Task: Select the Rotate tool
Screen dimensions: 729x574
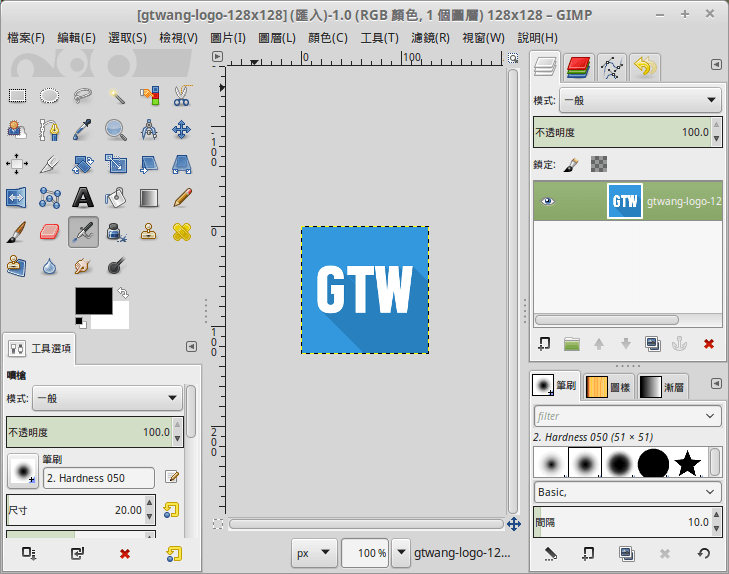Action: pos(83,164)
